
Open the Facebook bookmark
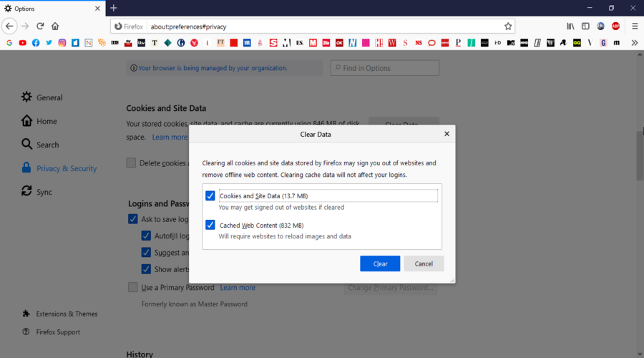[36, 43]
